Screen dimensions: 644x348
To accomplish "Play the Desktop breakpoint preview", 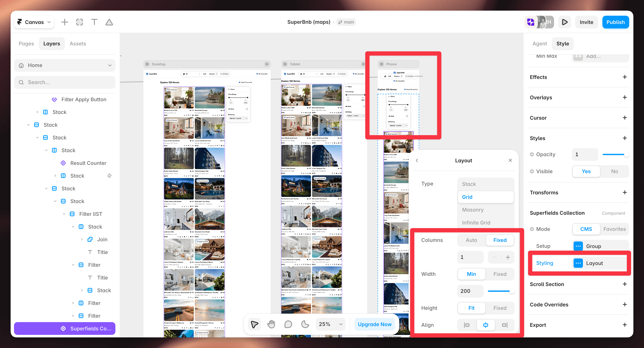I will pyautogui.click(x=147, y=64).
